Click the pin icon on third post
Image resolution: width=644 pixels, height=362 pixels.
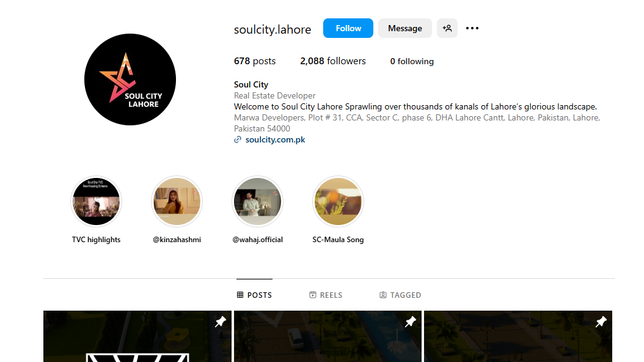601,322
